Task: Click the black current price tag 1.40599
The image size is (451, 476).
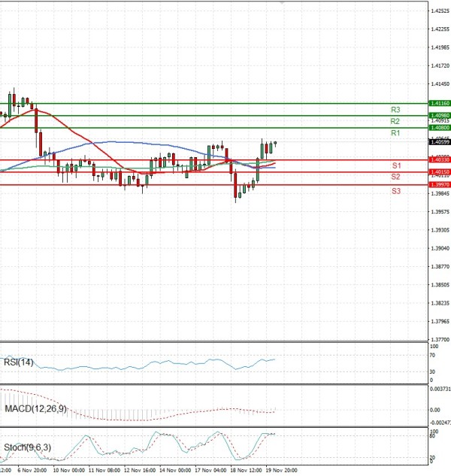Action: [x=439, y=141]
